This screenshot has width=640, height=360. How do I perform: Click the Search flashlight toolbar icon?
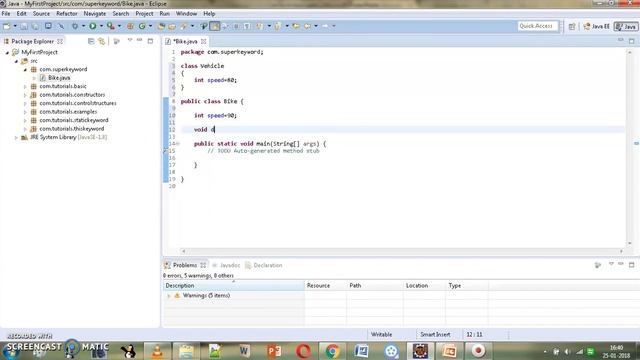[184, 26]
